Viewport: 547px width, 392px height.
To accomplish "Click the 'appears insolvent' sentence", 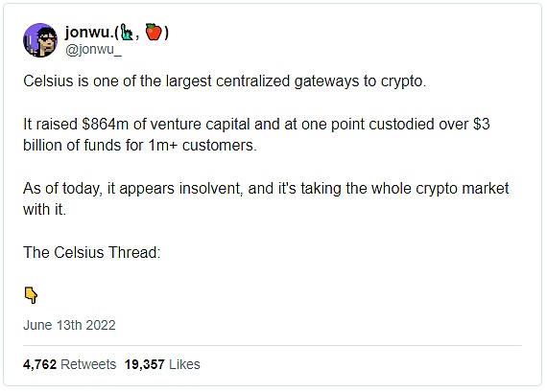I will (266, 189).
